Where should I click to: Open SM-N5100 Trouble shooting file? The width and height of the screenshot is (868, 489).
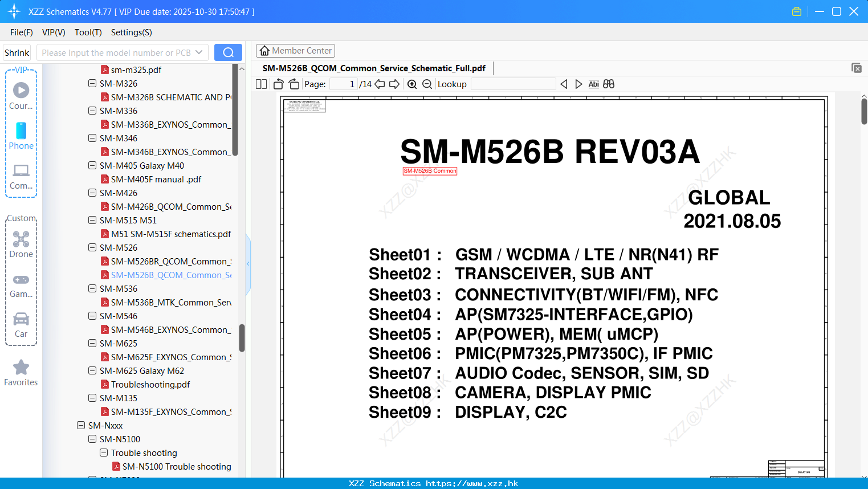tap(177, 466)
